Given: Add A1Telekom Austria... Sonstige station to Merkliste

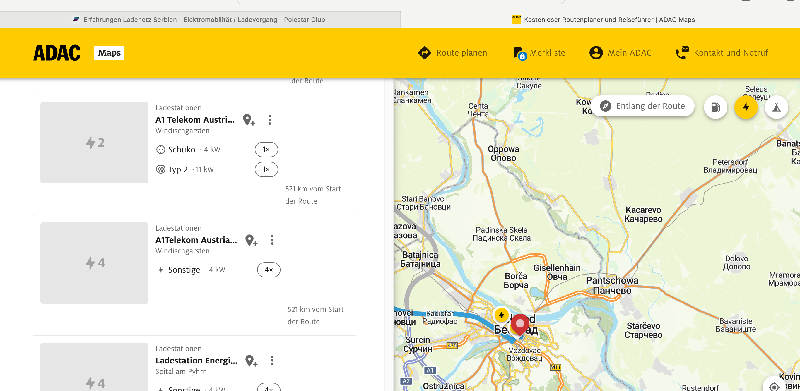Looking at the screenshot, I should coord(251,240).
